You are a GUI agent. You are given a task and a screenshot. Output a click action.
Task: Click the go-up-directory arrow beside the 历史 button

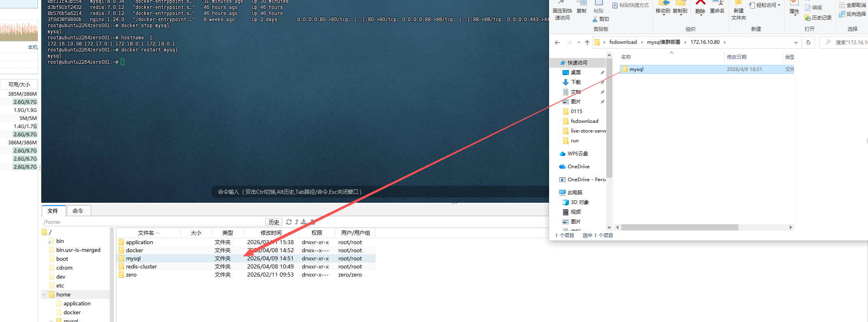point(297,222)
